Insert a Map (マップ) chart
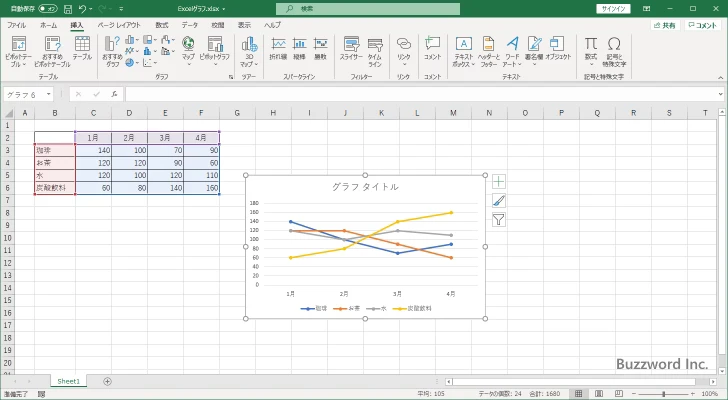Screen dimensions: 728x400 point(188,50)
